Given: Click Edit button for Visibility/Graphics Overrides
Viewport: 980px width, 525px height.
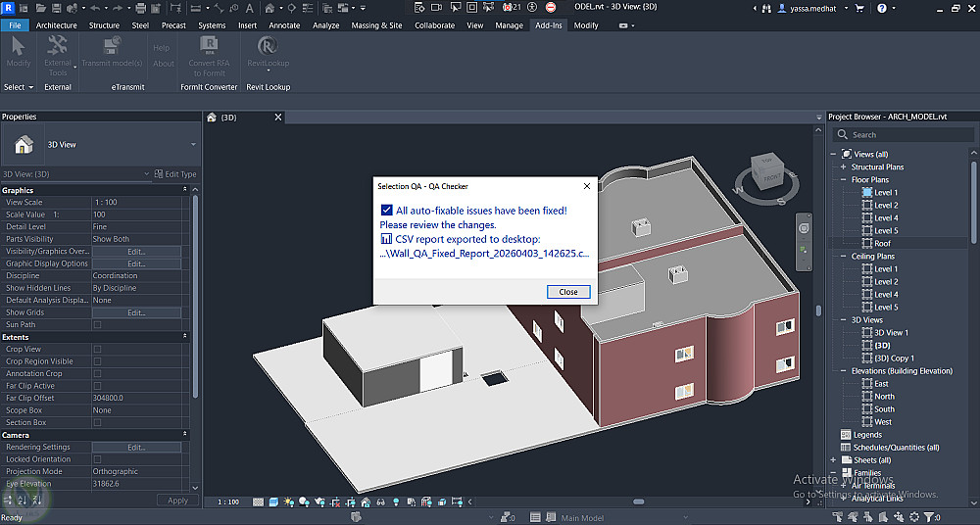Looking at the screenshot, I should click(136, 251).
